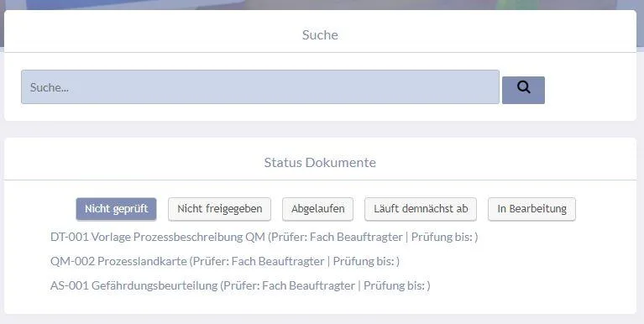Click the Suche panel heading
644x324 pixels.
coord(320,35)
